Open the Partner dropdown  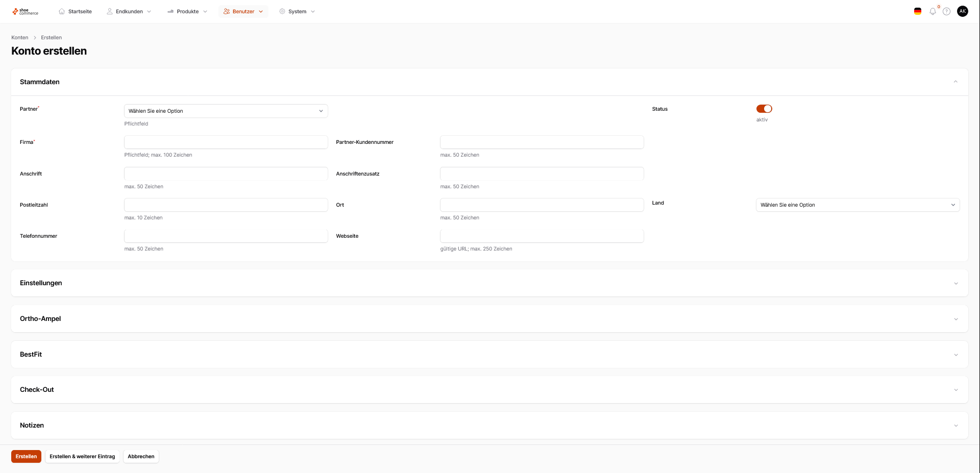(x=226, y=111)
